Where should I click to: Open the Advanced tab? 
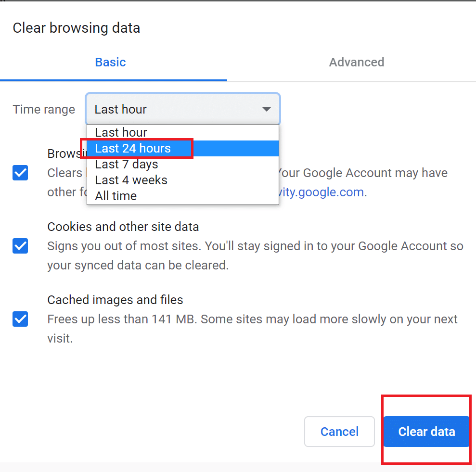356,62
